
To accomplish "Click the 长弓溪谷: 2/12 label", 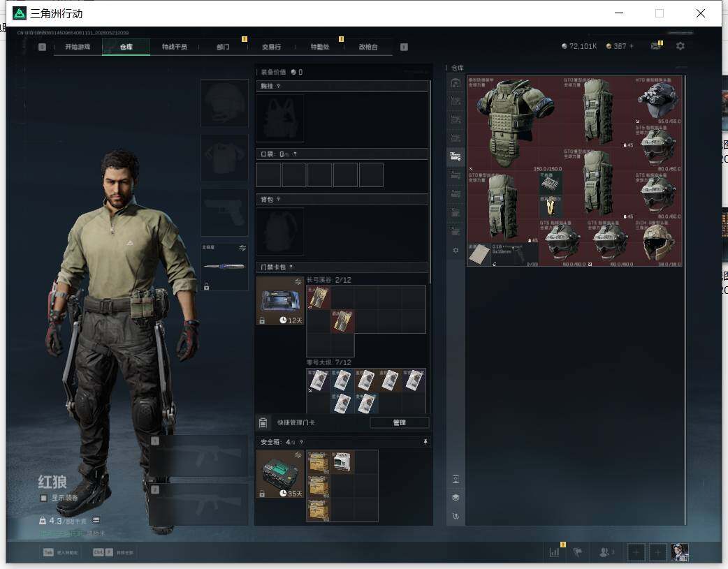I will (328, 280).
